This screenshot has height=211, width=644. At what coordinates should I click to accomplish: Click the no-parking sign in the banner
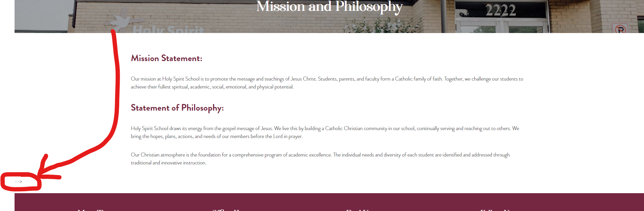(620, 28)
